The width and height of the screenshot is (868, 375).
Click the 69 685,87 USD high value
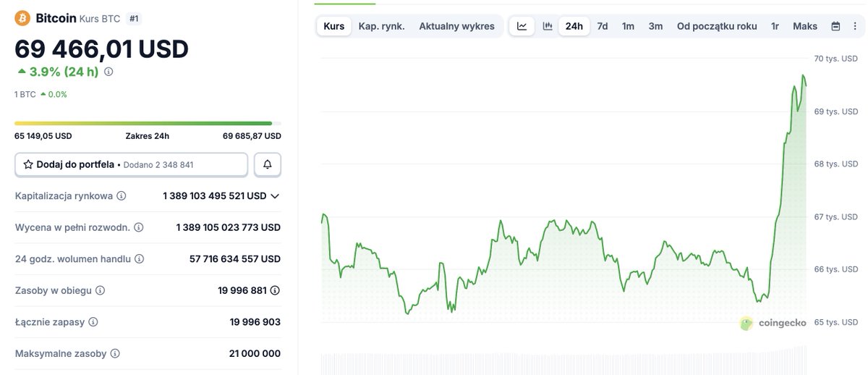252,136
